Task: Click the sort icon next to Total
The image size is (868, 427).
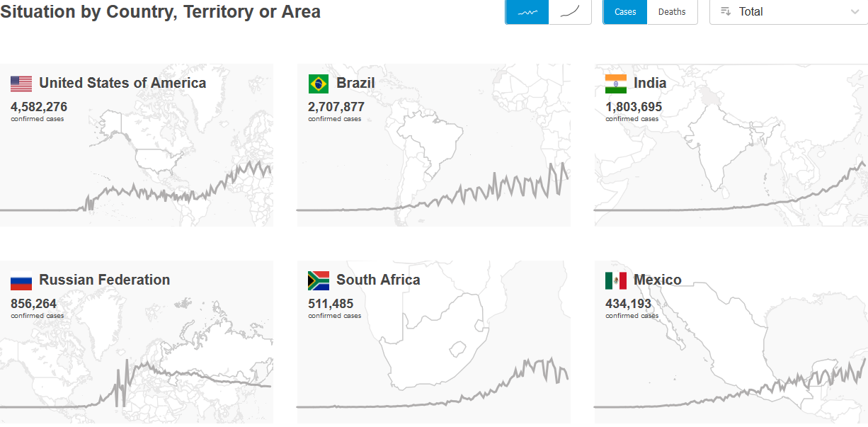Action: [726, 11]
